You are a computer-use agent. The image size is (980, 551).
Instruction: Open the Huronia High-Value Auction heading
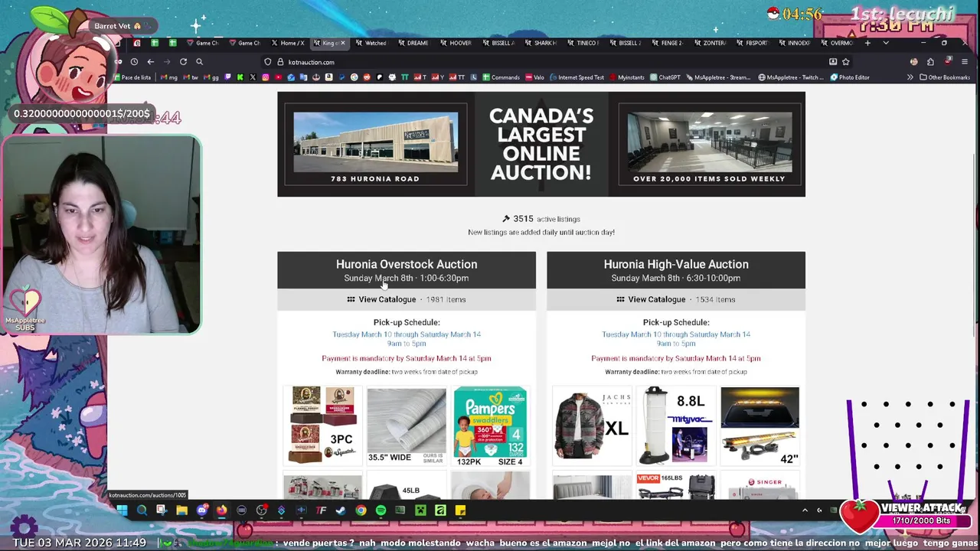point(676,264)
